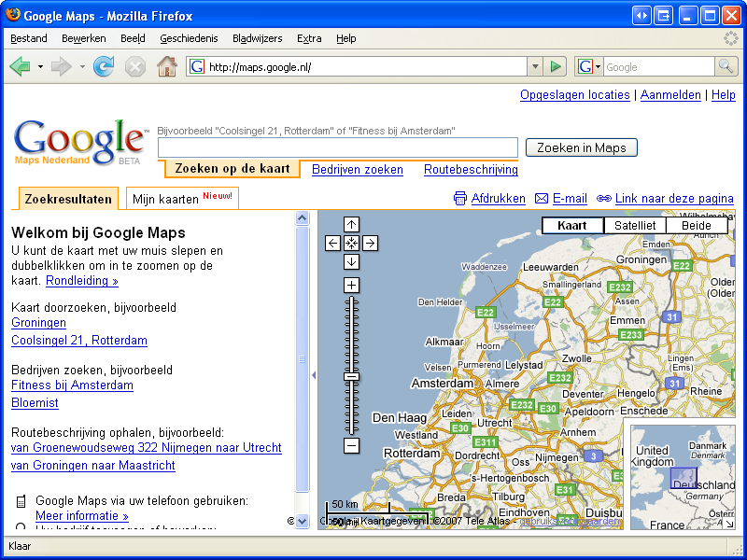The width and height of the screenshot is (747, 560).
Task: Open the Home page icon
Action: coord(167,66)
